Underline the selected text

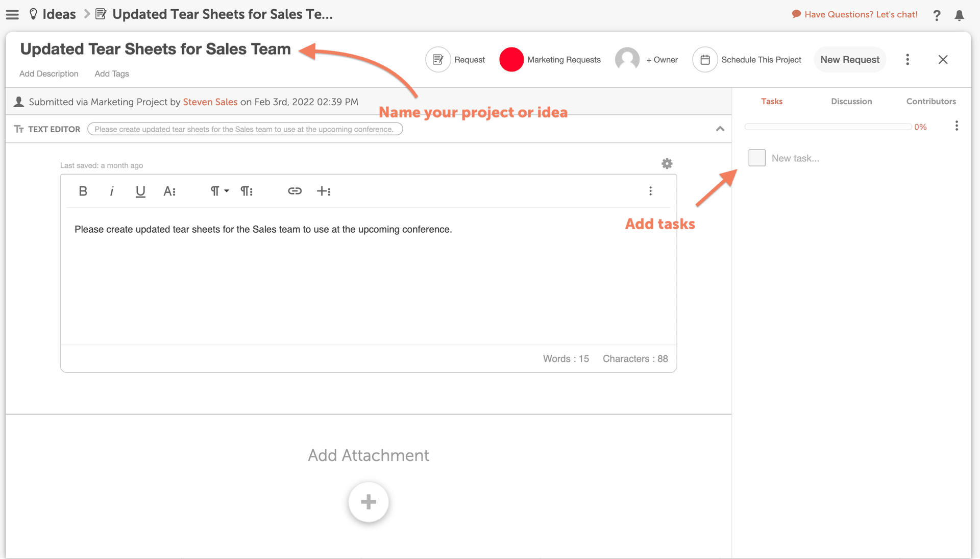click(x=140, y=191)
